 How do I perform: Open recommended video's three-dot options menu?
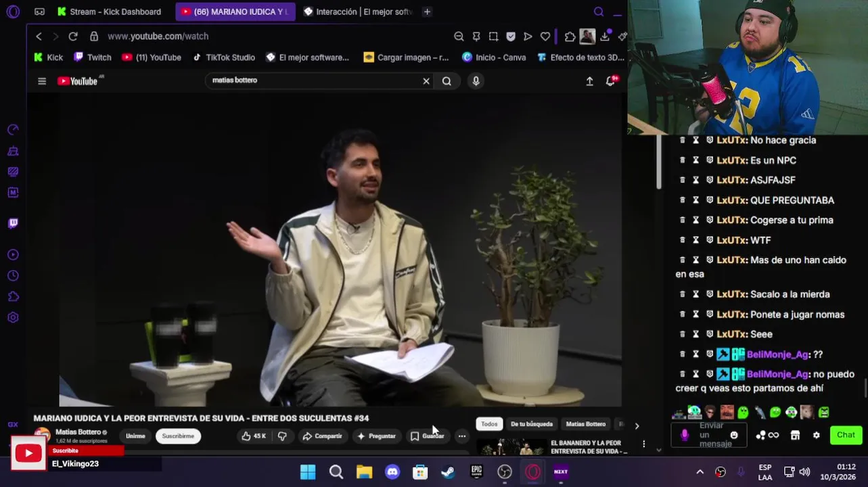[644, 444]
